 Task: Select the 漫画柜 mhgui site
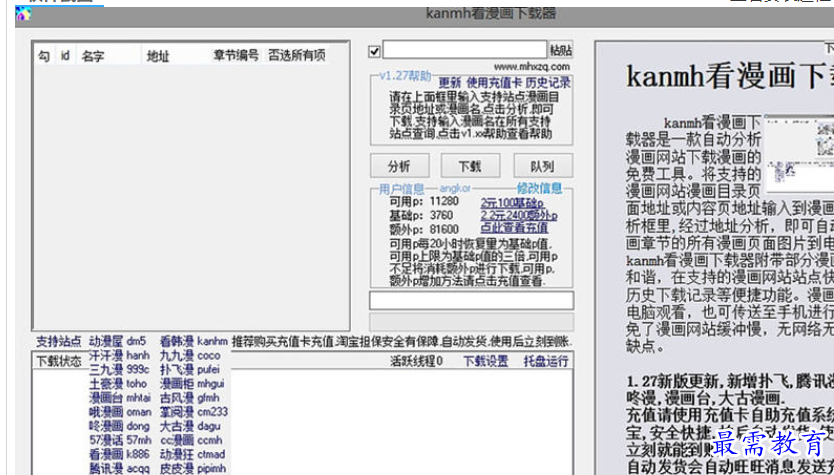click(x=192, y=384)
